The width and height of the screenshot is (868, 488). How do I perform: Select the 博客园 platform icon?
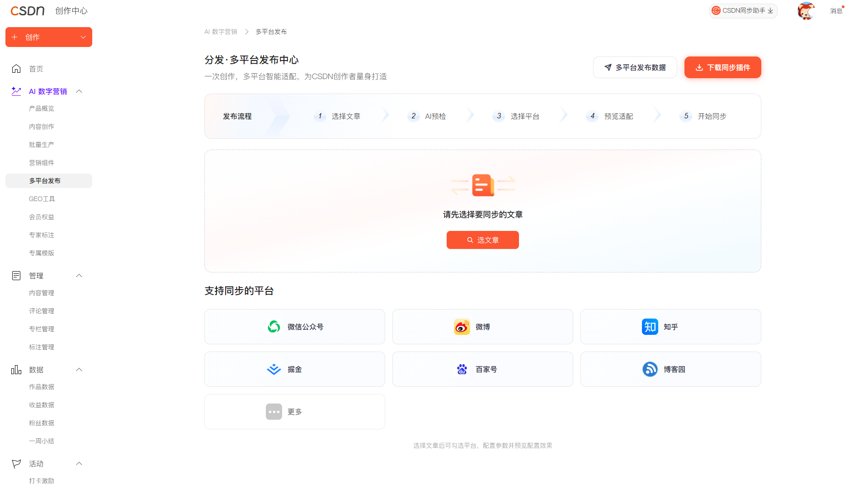tap(650, 369)
